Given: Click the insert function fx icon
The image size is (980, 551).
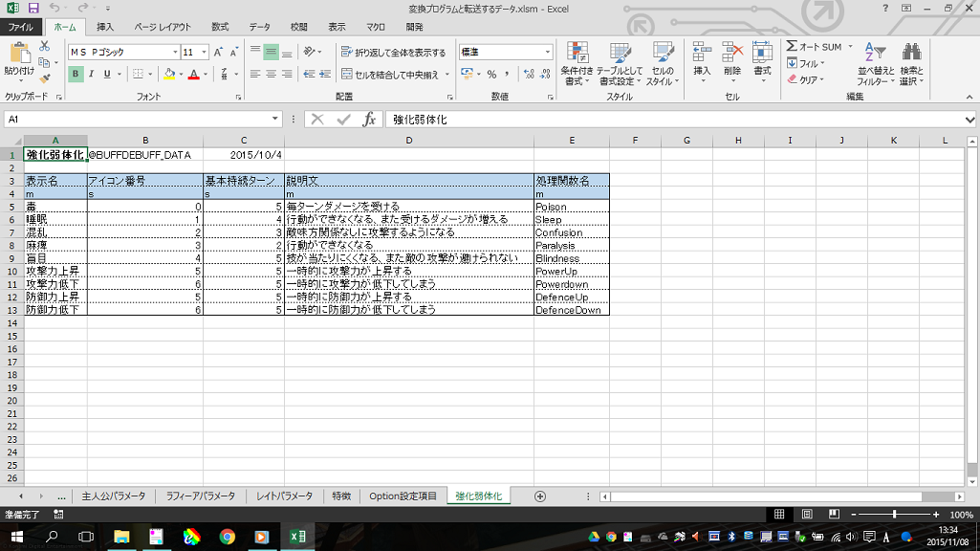Looking at the screenshot, I should pyautogui.click(x=369, y=120).
